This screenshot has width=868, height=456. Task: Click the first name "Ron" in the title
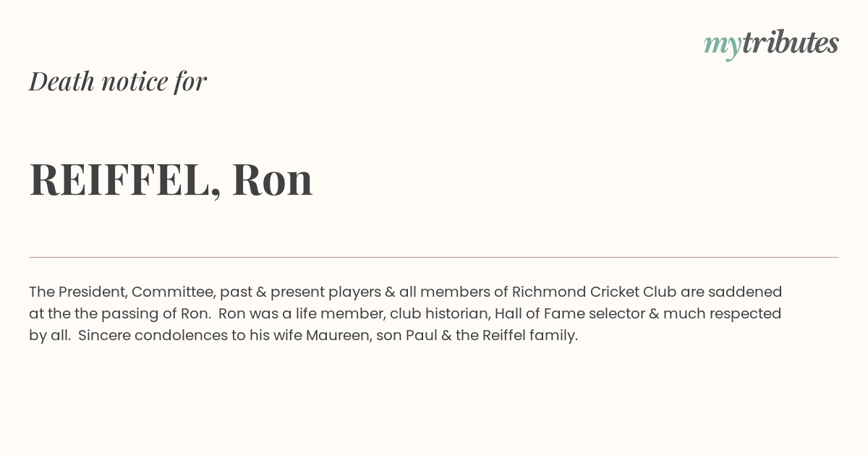[273, 180]
